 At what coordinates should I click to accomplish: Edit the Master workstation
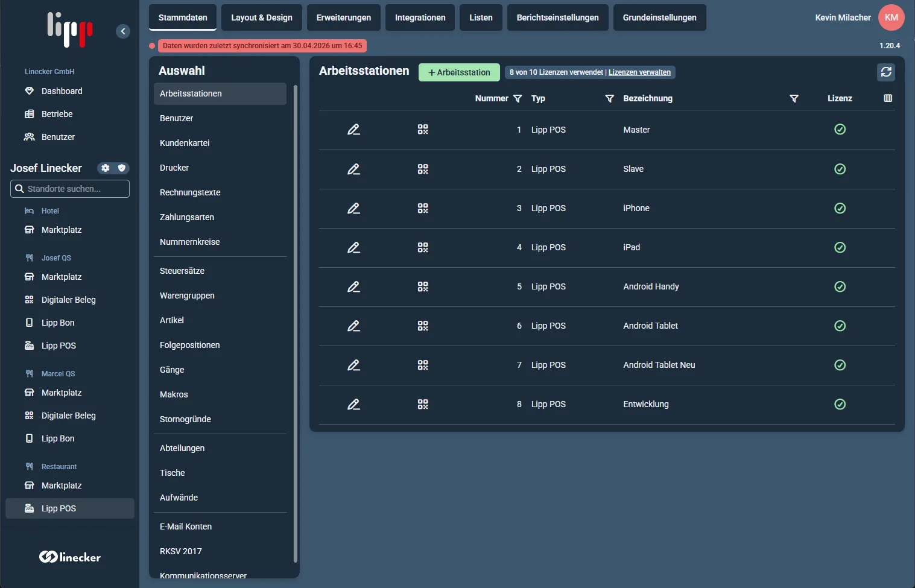354,130
